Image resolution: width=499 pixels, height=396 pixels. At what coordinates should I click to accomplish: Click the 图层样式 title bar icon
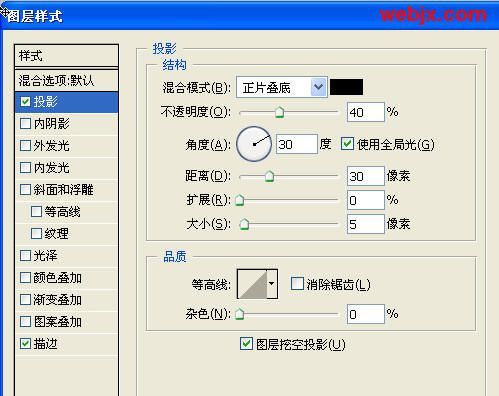coord(4,13)
